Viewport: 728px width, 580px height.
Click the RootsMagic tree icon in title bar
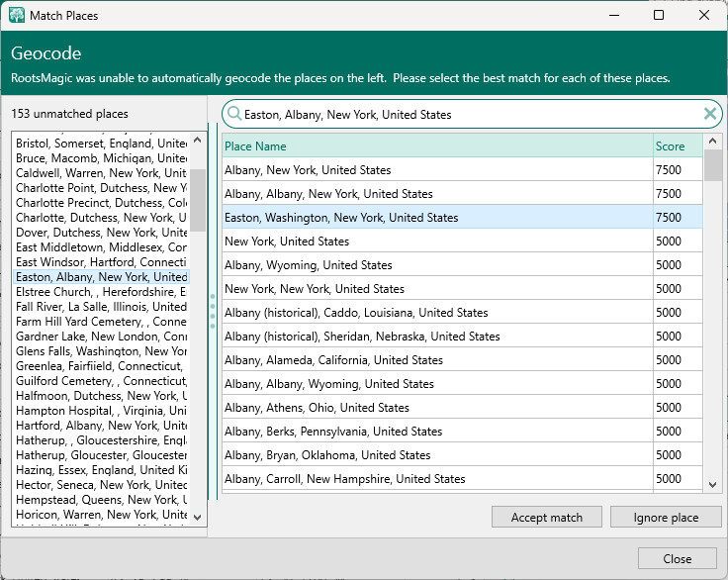[17, 15]
